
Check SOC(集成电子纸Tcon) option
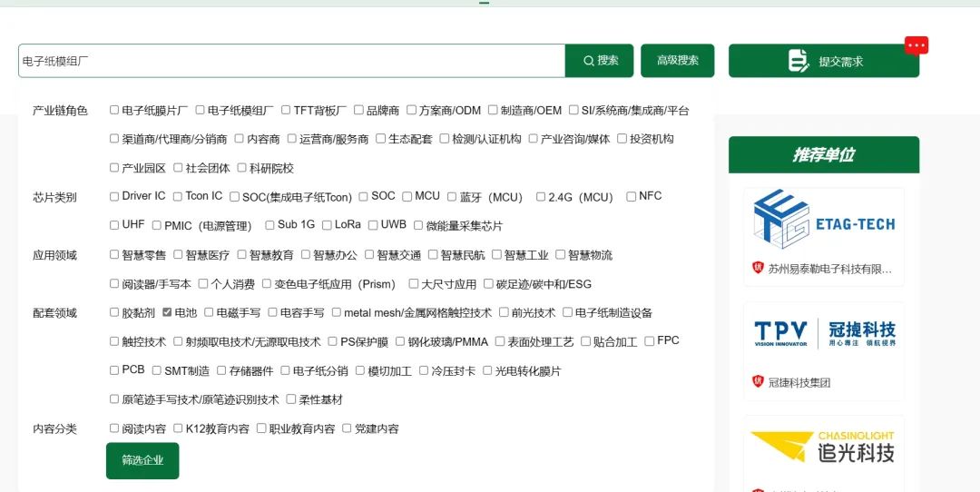tap(234, 196)
